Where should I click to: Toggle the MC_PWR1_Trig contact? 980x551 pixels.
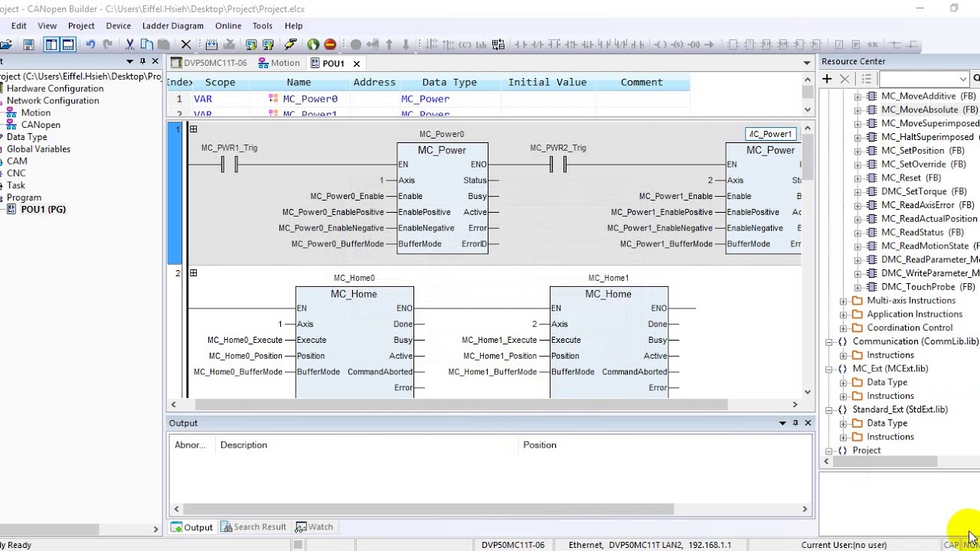point(229,165)
